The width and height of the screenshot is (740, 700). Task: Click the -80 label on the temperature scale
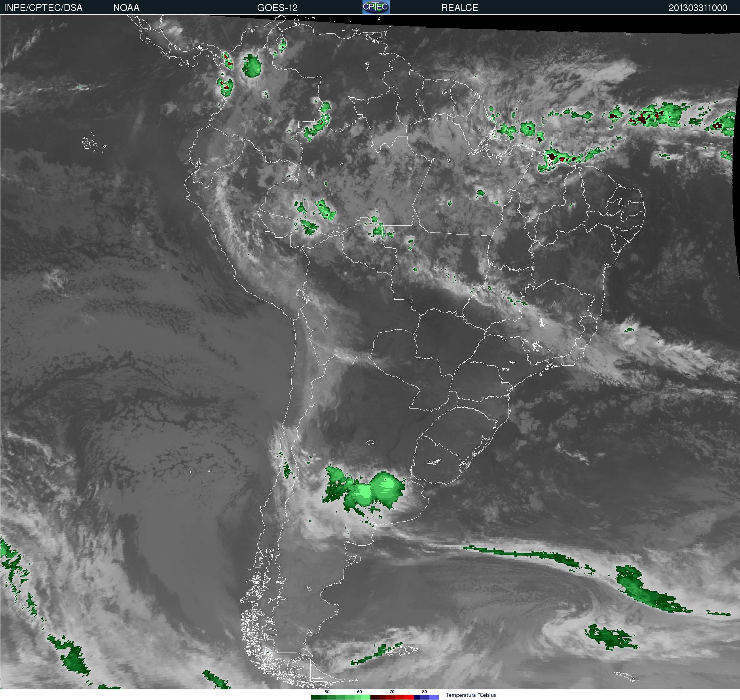[x=424, y=692]
